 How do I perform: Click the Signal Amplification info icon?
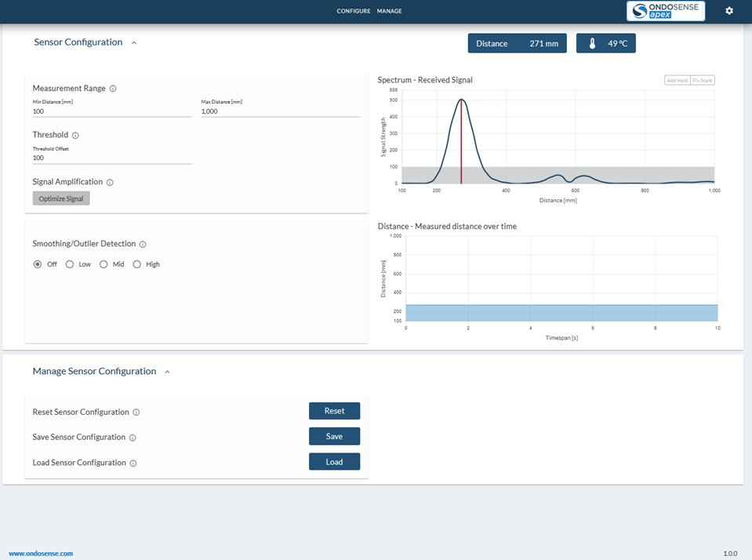click(110, 183)
